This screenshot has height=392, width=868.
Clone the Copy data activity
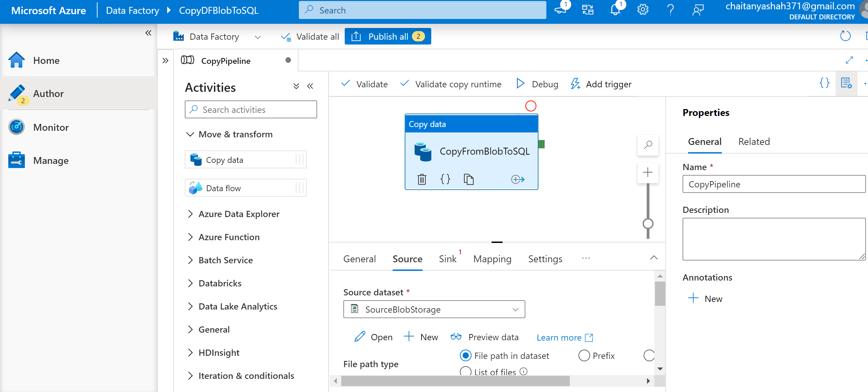pos(469,179)
